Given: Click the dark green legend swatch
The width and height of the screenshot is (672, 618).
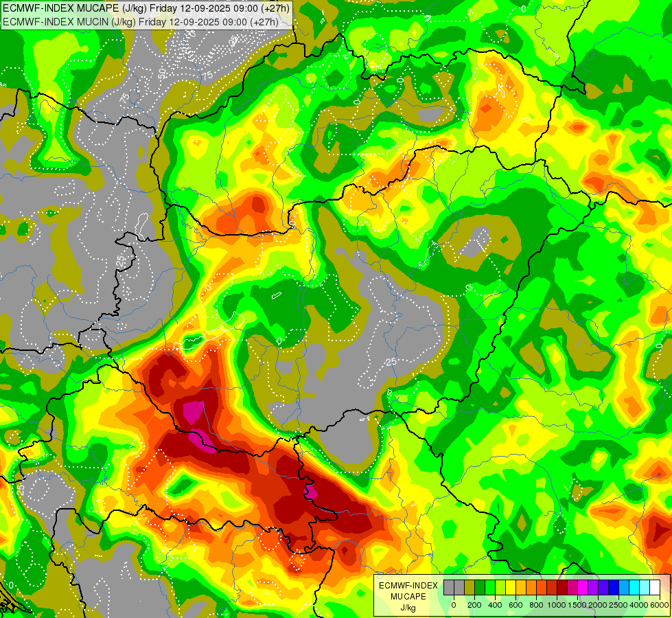Looking at the screenshot, I should tap(480, 587).
